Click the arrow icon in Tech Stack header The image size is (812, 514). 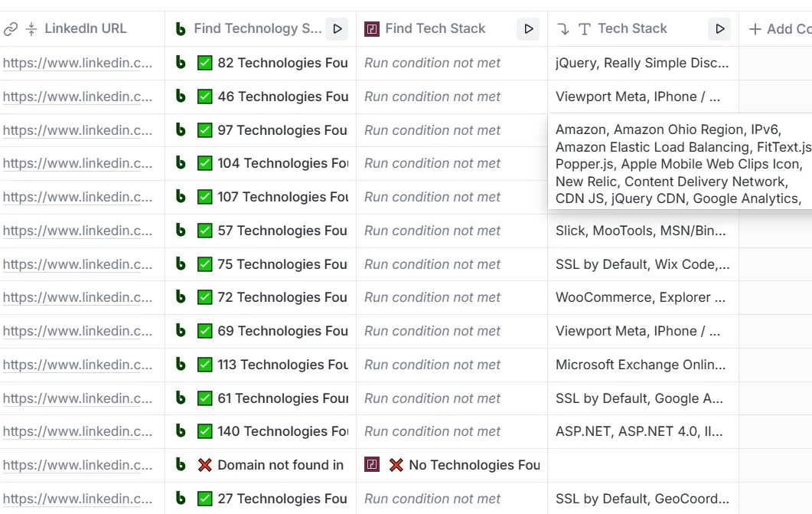[563, 29]
